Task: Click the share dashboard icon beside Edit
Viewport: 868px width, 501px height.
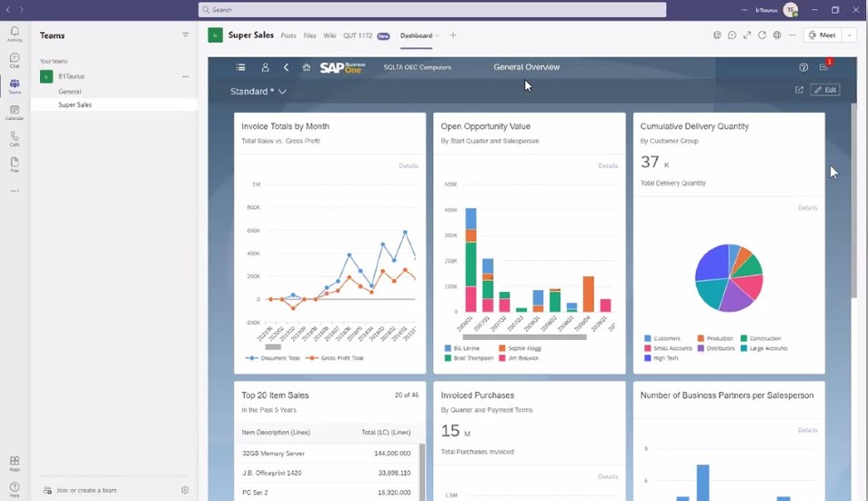Action: (x=799, y=90)
